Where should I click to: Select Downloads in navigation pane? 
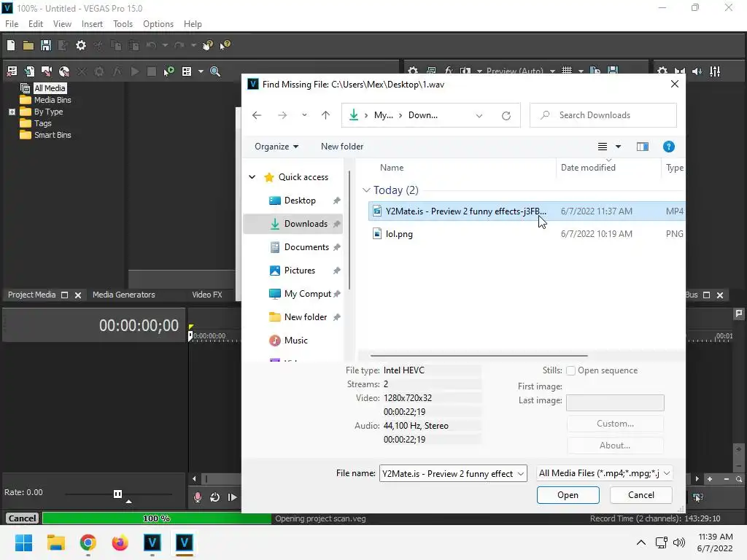(293, 224)
